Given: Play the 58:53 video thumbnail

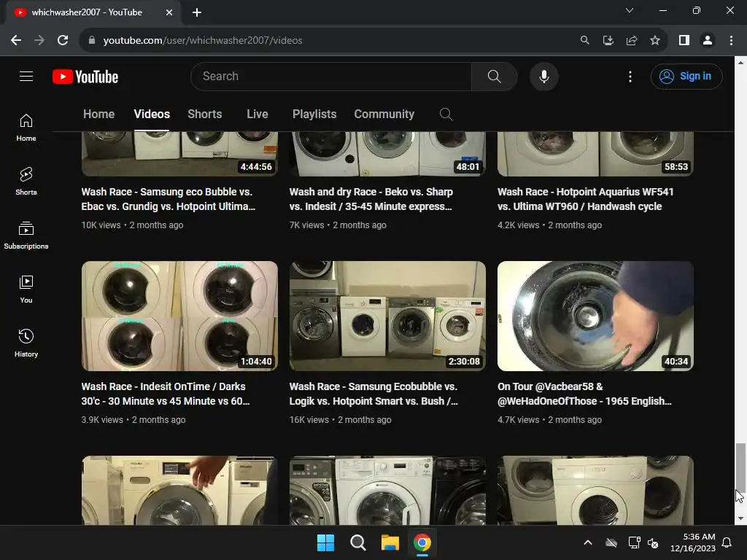Looking at the screenshot, I should 595,155.
